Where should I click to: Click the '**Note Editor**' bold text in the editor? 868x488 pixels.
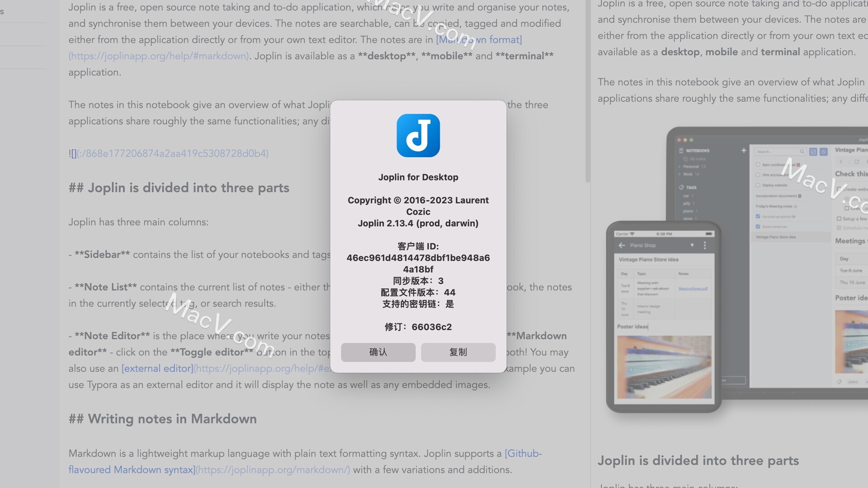tap(112, 336)
